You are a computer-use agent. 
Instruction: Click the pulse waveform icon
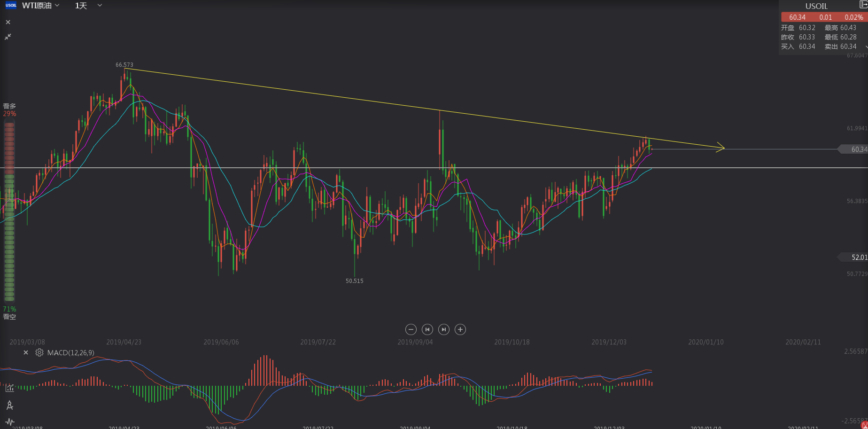click(9, 421)
